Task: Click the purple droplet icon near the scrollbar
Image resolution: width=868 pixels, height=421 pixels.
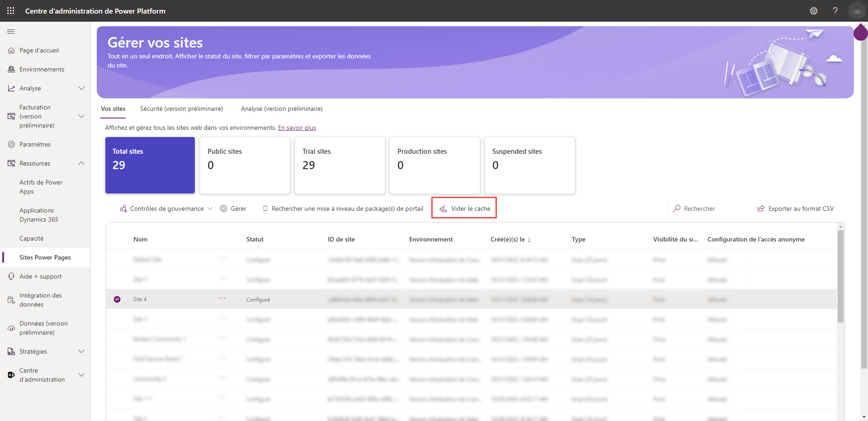Action: (x=860, y=32)
